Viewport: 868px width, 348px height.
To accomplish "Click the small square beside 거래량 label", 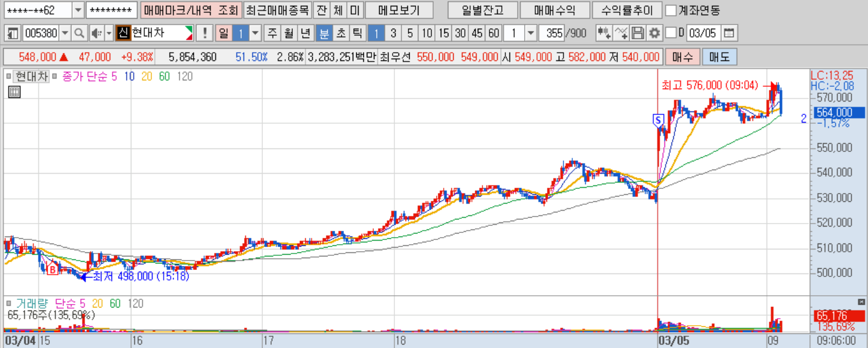I will click(x=9, y=303).
